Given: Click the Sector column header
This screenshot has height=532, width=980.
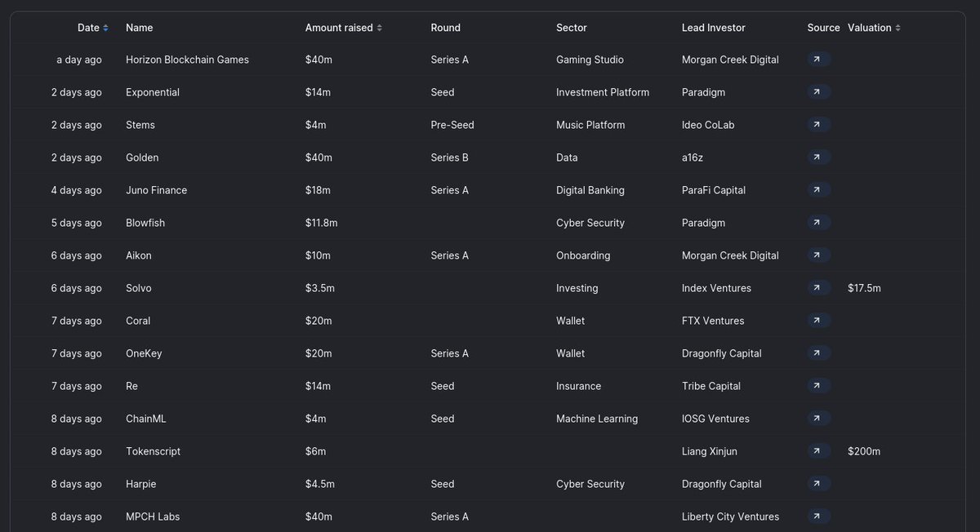Looking at the screenshot, I should [572, 28].
